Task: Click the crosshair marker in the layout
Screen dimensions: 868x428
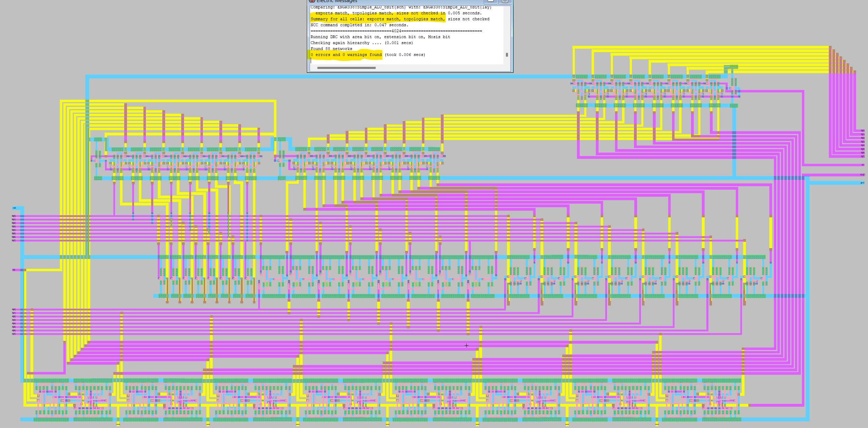Action: (466, 345)
